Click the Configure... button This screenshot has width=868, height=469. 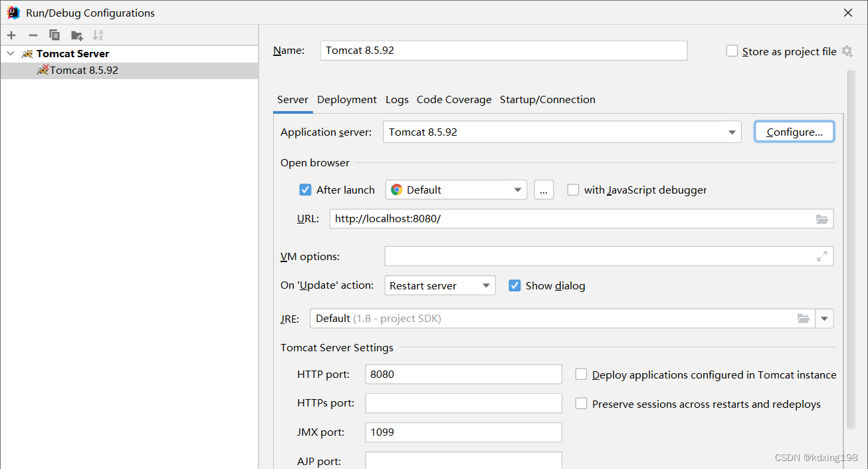(x=794, y=132)
